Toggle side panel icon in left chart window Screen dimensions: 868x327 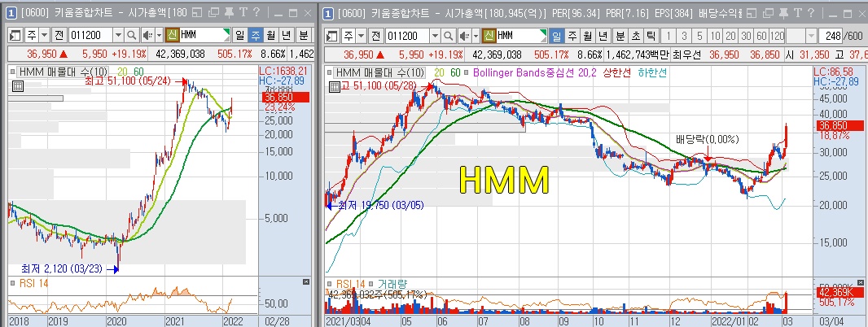point(15,36)
